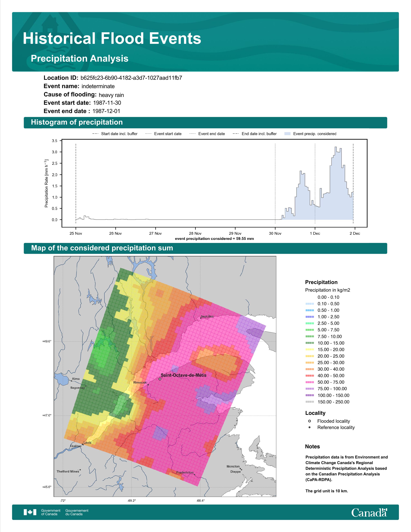The width and height of the screenshot is (411, 532).
Task: Click the 50.00 - 75.00 precipitation swatch
Action: pyautogui.click(x=309, y=382)
